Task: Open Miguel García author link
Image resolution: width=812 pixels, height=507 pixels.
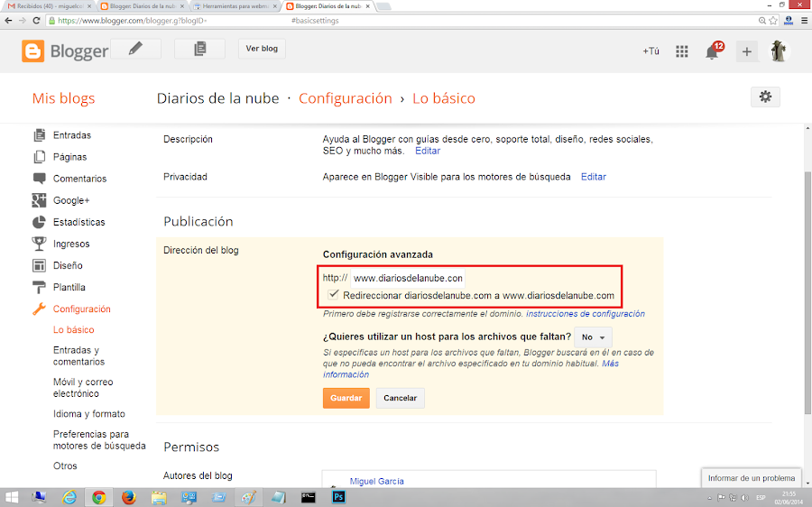Action: (377, 481)
